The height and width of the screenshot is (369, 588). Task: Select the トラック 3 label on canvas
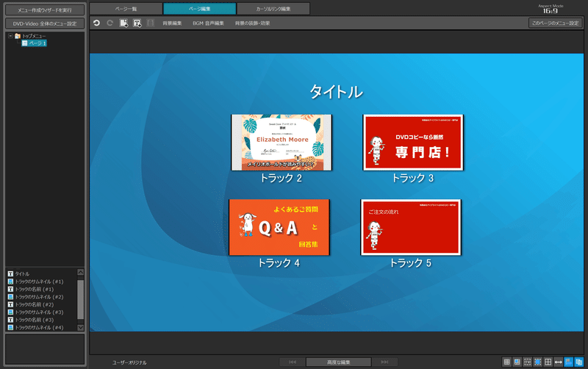pos(413,178)
